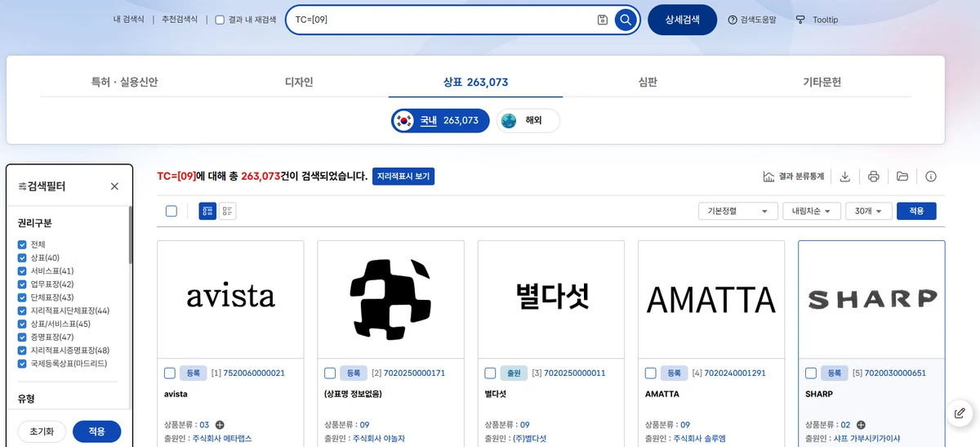Screen dimensions: 980x447
Task: Click the save query icon in search box
Action: (x=603, y=20)
